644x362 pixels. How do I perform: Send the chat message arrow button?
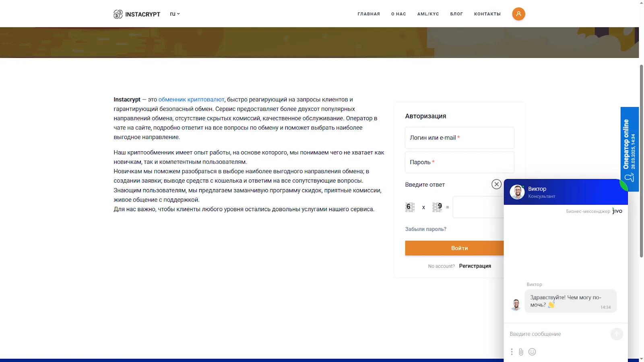point(617,334)
